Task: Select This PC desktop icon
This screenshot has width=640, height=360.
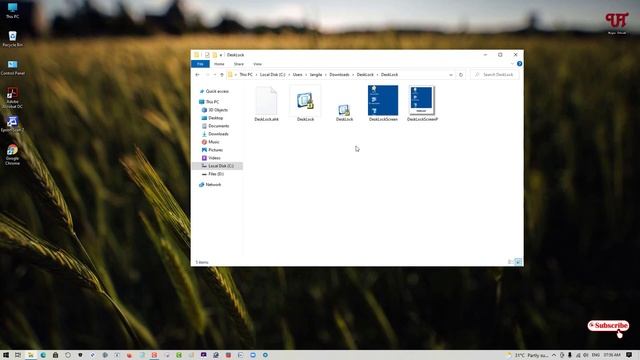Action: 12,11
